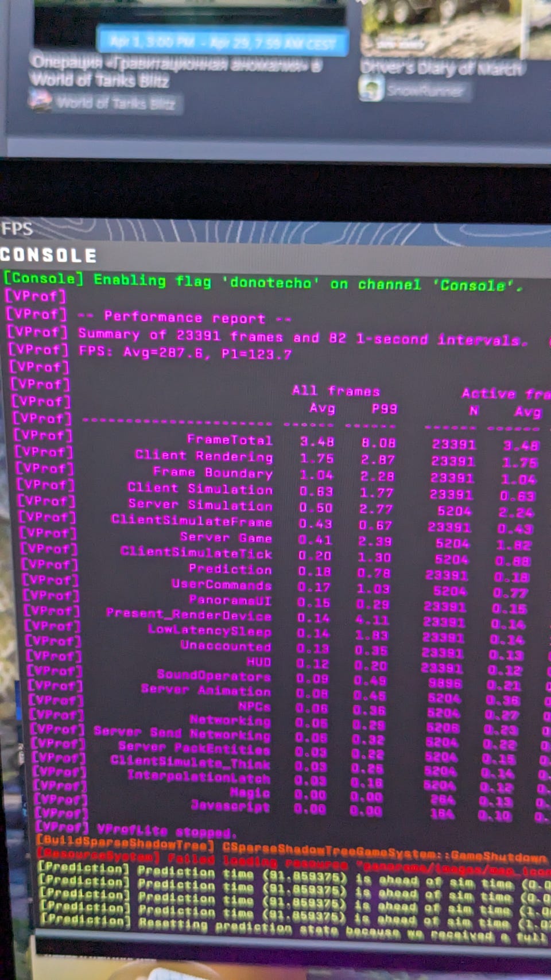Click the HUD row label
The image size is (551, 980).
(258, 662)
